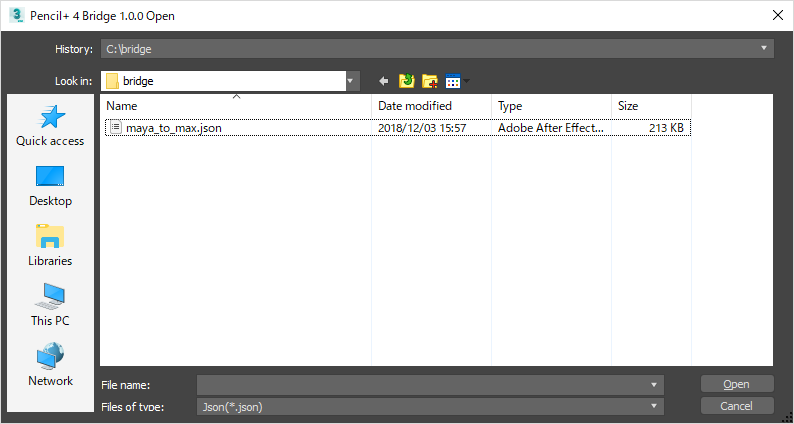This screenshot has width=794, height=424.
Task: Expand the File name dropdown arrow
Action: [x=654, y=384]
